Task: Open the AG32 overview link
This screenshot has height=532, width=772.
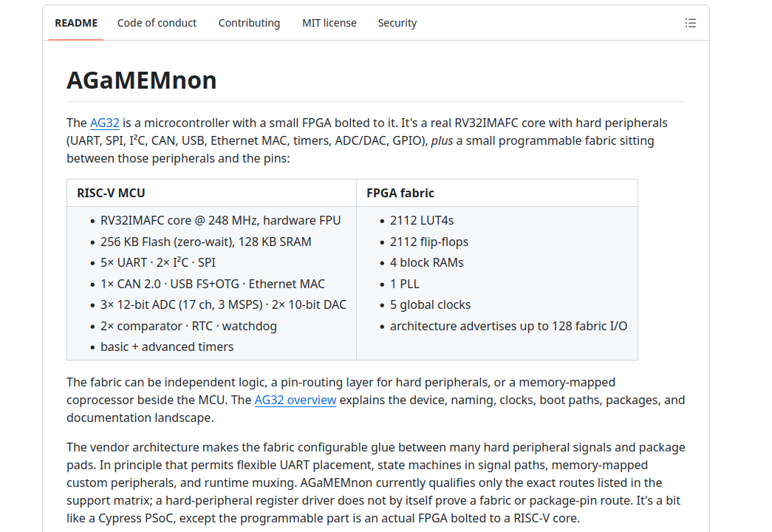Action: [296, 400]
